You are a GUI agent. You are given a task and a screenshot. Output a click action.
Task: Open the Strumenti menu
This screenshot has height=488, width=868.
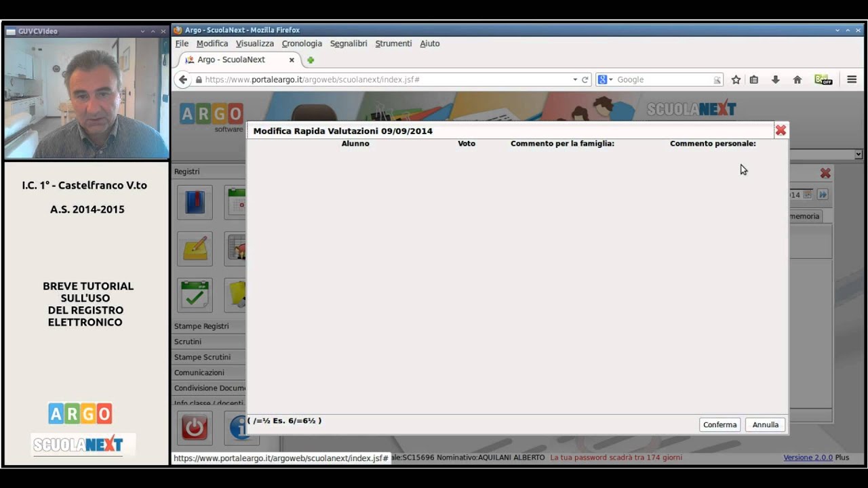(393, 43)
